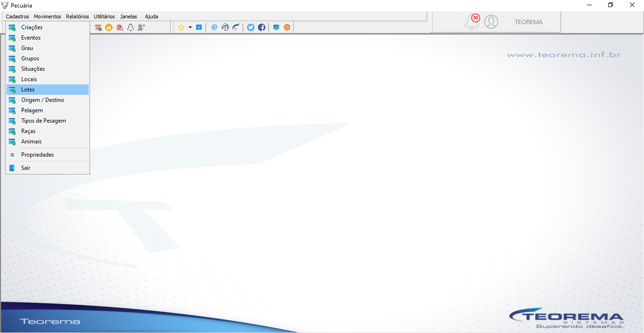Click the www.teorema.inf.br website text
The image size is (644, 333).
[564, 55]
